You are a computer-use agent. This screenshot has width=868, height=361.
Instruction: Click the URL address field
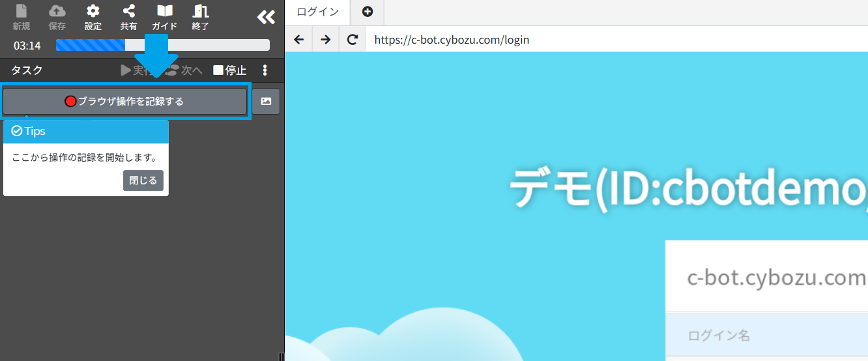tap(616, 40)
